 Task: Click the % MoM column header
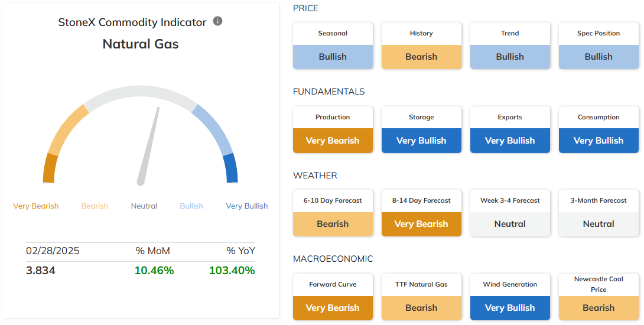[153, 251]
